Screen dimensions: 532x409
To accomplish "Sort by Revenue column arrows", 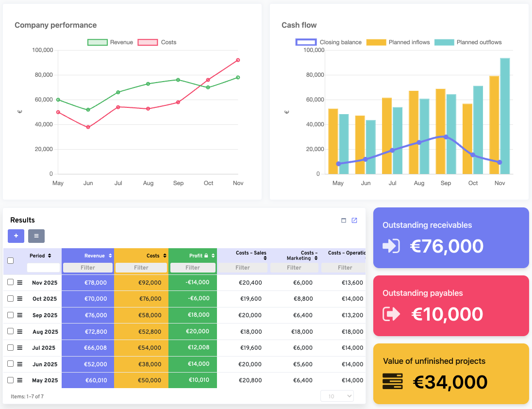I will 110,256.
